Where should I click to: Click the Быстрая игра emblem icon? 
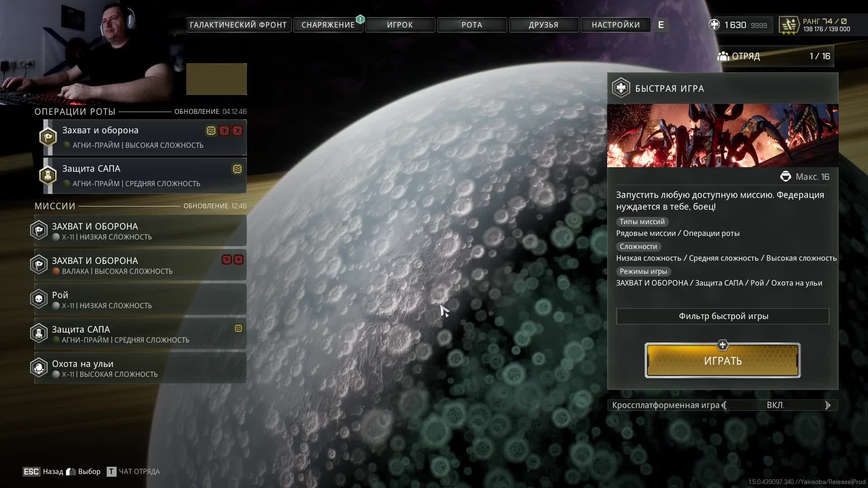(x=621, y=88)
